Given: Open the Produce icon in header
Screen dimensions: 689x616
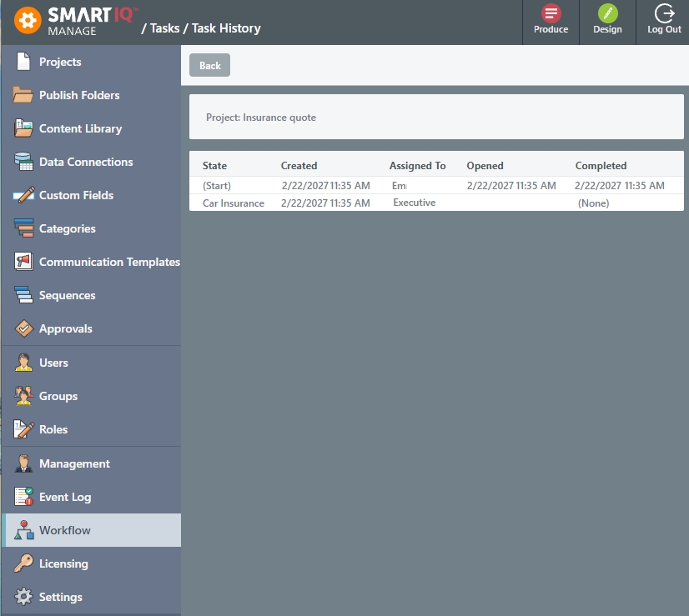Looking at the screenshot, I should pyautogui.click(x=551, y=13).
